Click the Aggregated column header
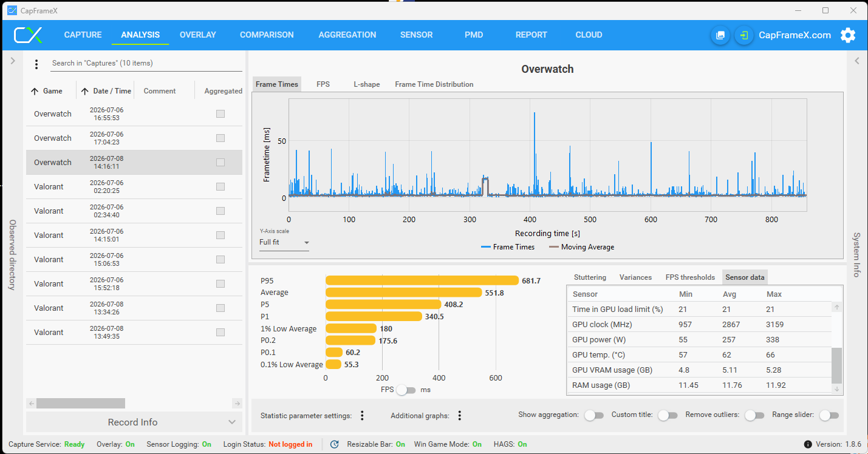 point(224,91)
